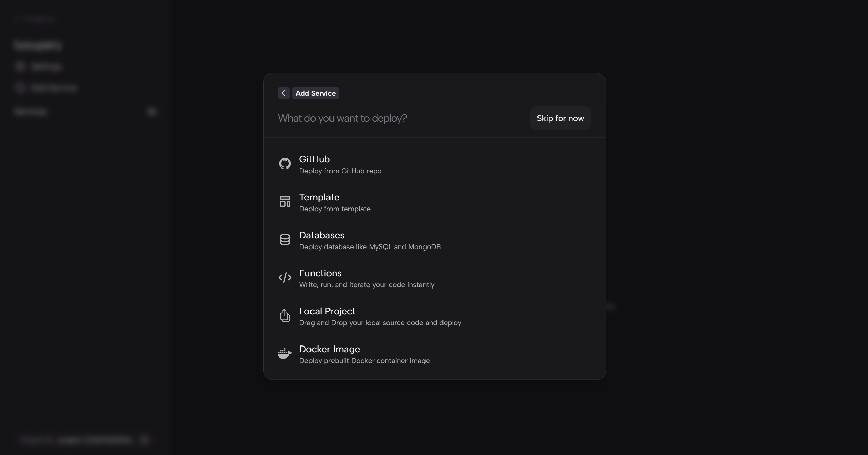Click the Local Project upload icon
Image resolution: width=868 pixels, height=455 pixels.
click(285, 315)
